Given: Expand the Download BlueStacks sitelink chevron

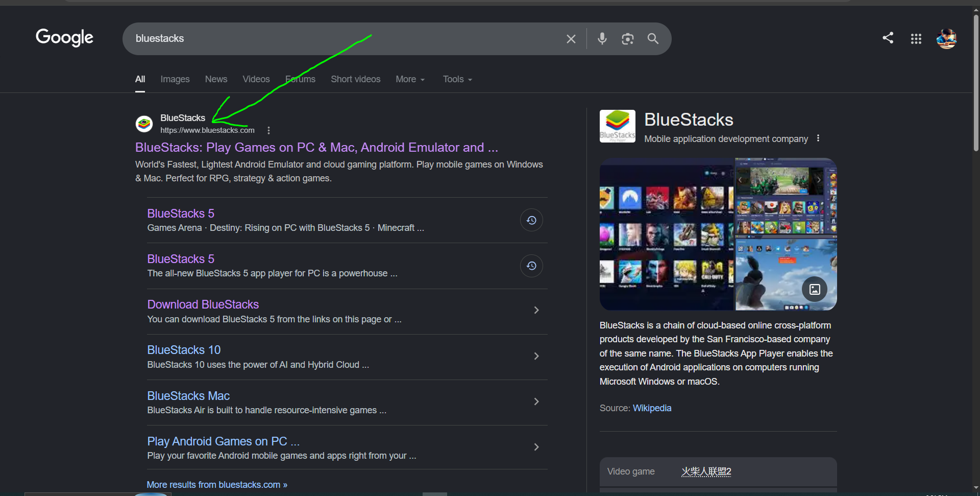Looking at the screenshot, I should 536,310.
